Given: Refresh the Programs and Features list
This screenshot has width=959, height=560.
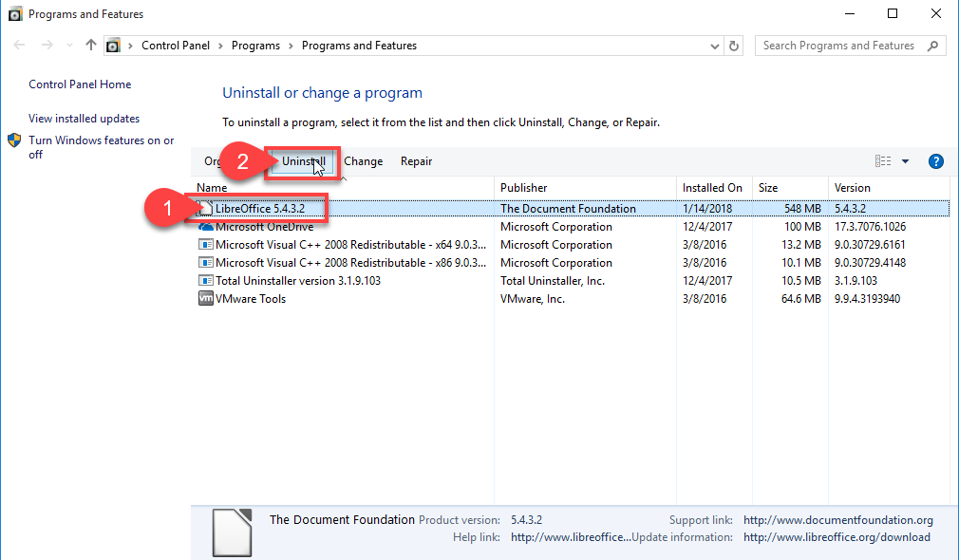Looking at the screenshot, I should pyautogui.click(x=734, y=46).
